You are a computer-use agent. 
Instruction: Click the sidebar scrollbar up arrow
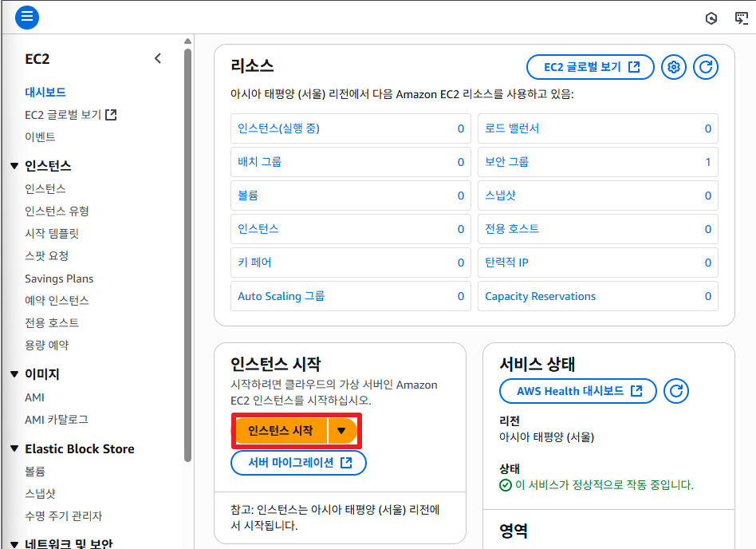point(187,41)
